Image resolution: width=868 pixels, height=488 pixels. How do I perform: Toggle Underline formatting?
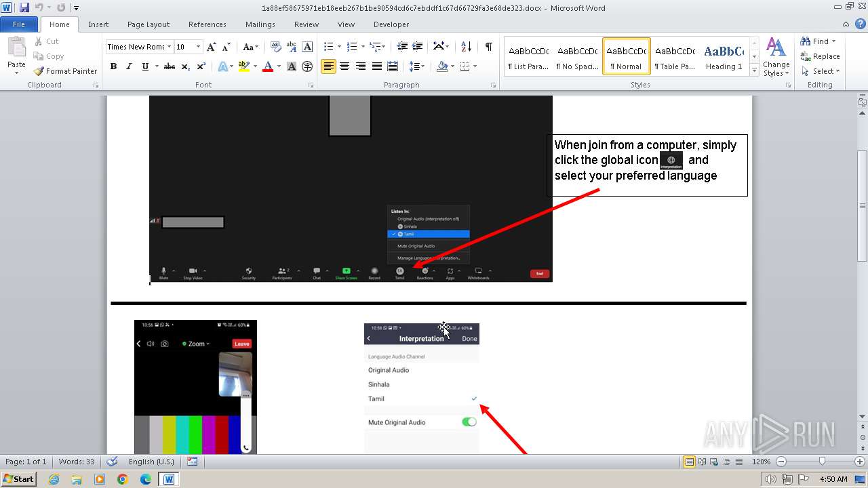144,66
